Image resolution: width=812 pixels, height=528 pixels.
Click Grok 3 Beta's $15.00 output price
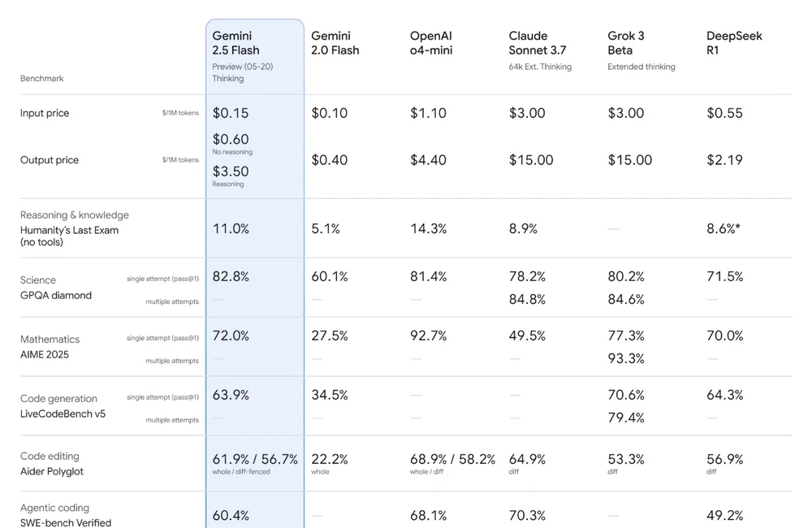(630, 160)
